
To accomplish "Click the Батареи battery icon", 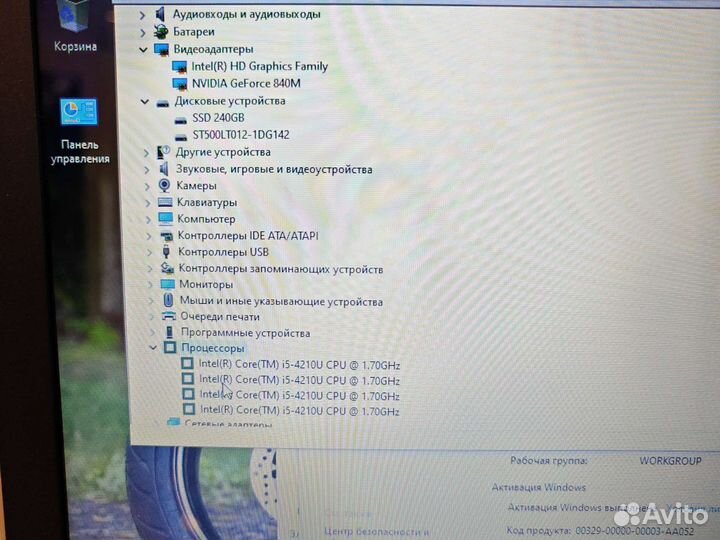I will pyautogui.click(x=161, y=32).
